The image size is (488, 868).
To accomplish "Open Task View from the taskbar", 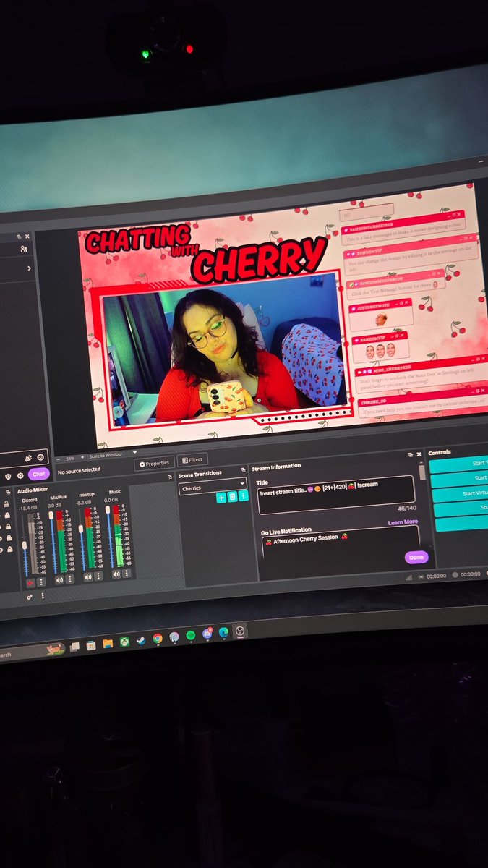I will (74, 647).
